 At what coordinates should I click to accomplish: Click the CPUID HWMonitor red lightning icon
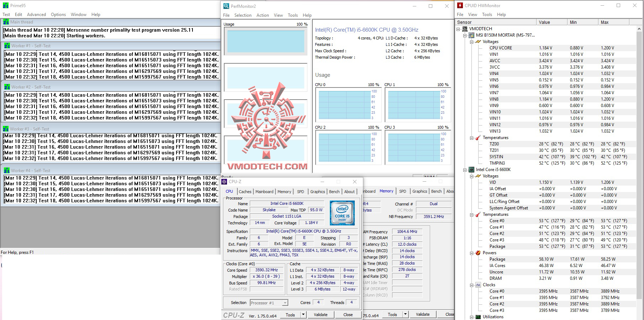(460, 5)
